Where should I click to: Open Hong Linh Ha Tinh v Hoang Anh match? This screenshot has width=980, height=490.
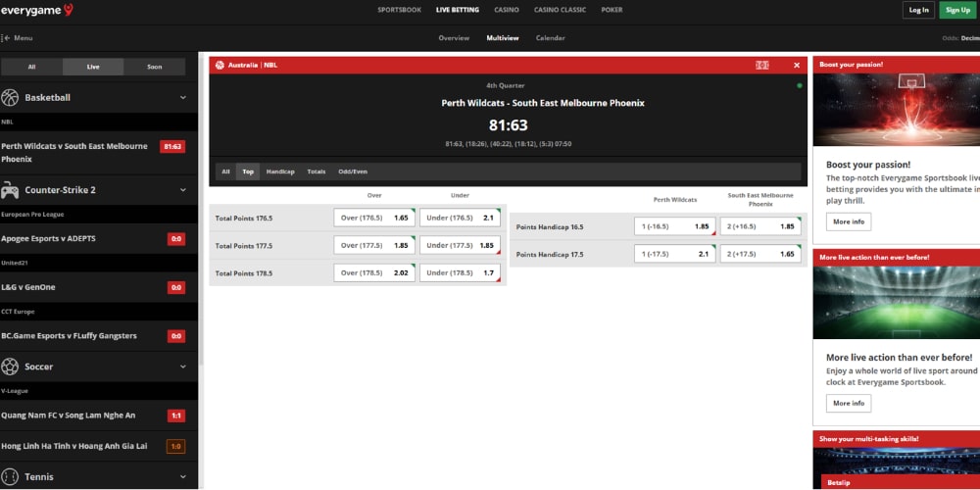[x=74, y=446]
